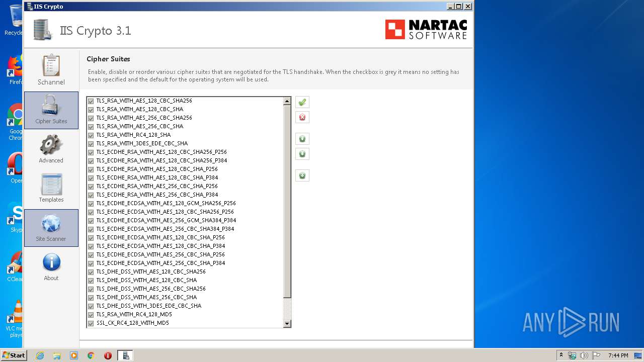Image resolution: width=644 pixels, height=362 pixels.
Task: Select the CCleaner desktop shortcut
Action: point(15,266)
